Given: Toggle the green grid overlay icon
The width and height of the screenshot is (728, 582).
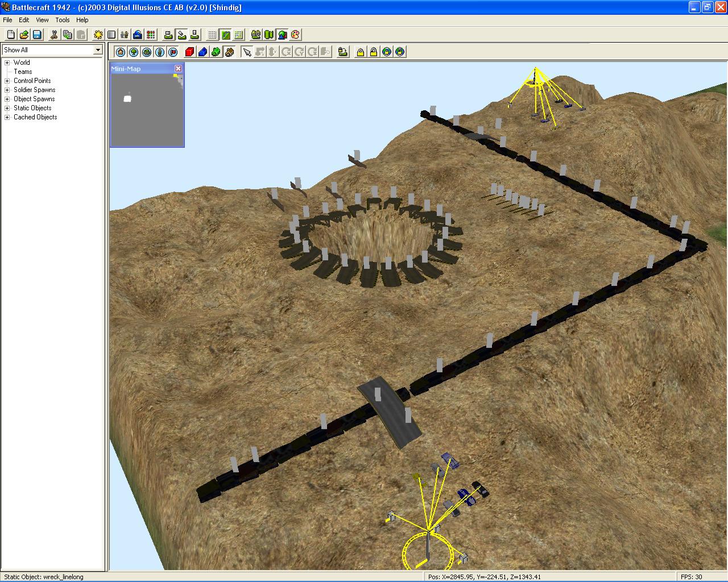Looking at the screenshot, I should 238,35.
